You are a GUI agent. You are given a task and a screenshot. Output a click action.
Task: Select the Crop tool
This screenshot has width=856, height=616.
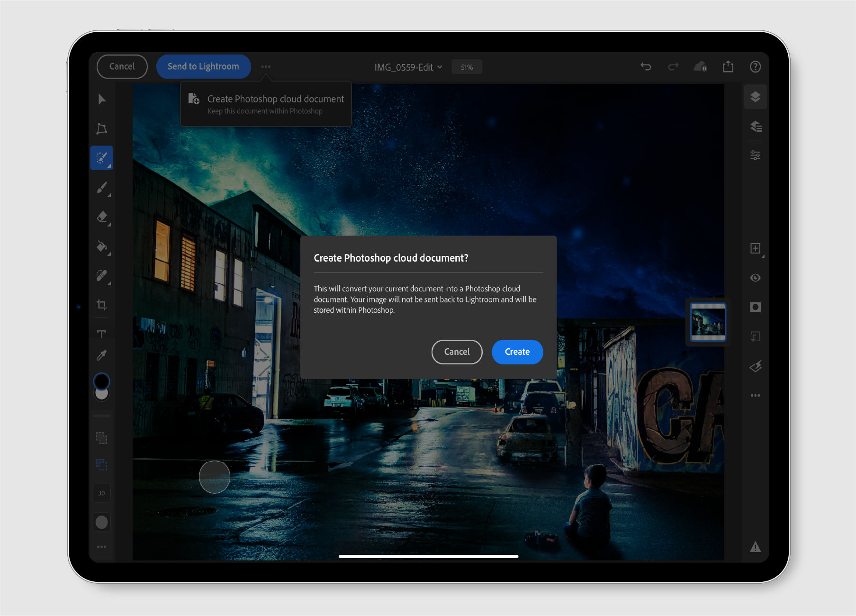tap(102, 305)
